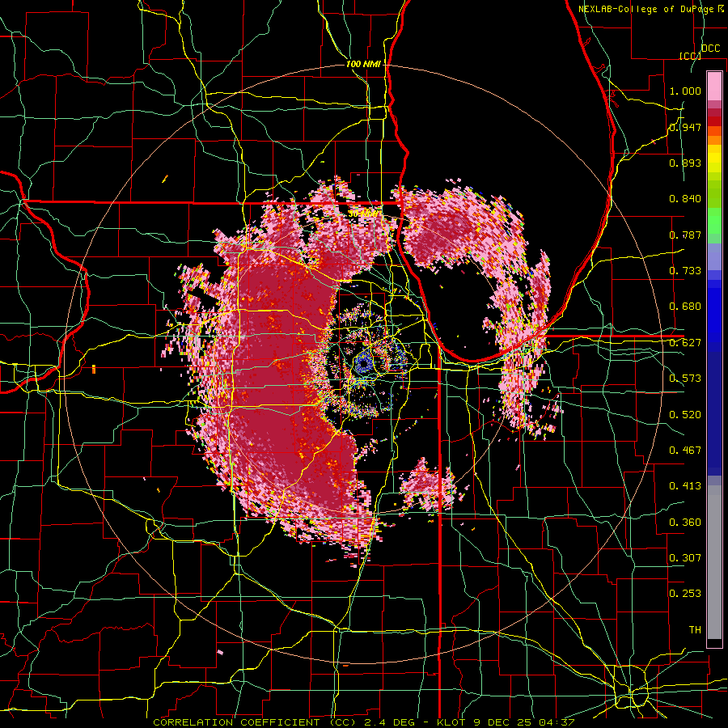Click the 0.307 scale value
728x728 pixels.
coord(685,558)
